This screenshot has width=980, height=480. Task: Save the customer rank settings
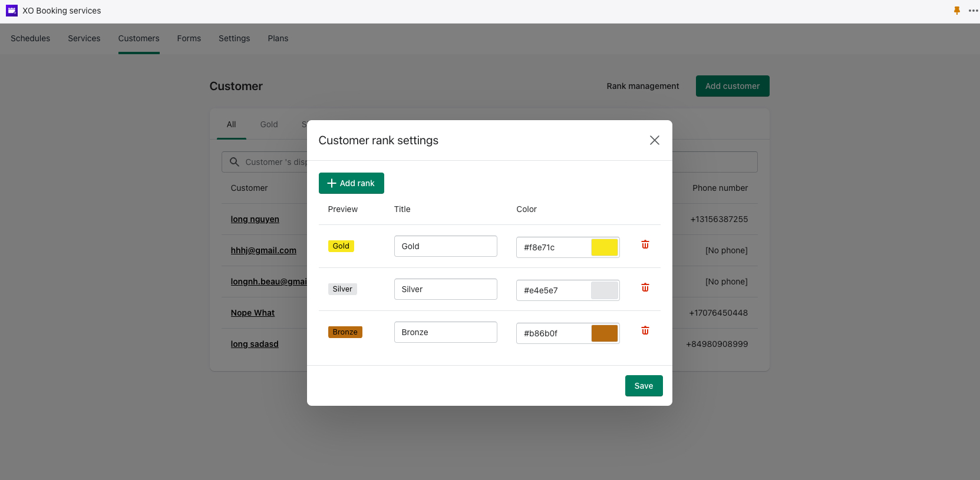tap(644, 386)
